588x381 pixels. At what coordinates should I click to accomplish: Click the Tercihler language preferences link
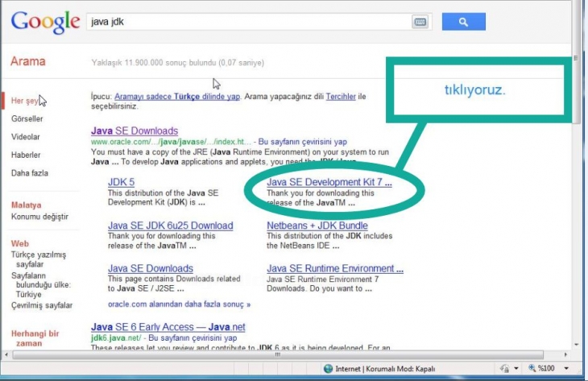pyautogui.click(x=341, y=97)
